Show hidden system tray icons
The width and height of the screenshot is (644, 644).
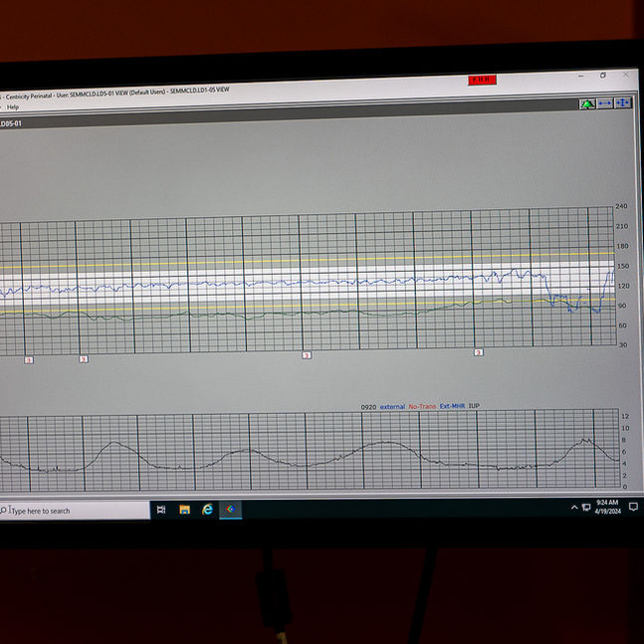point(574,508)
